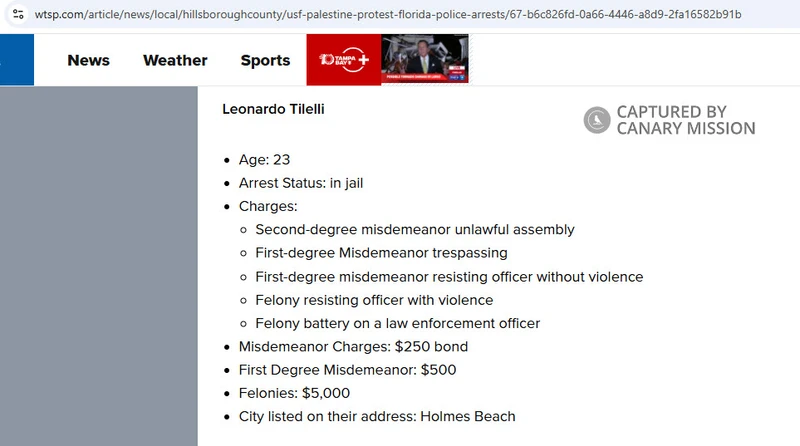
Task: Click 'Second-degree misdemeanor unlawful assembly' charge
Action: tap(415, 230)
